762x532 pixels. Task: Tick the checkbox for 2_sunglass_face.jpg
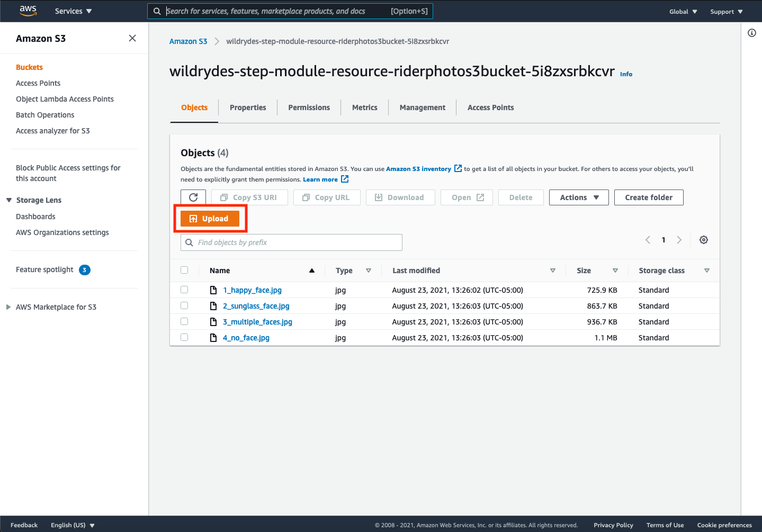click(x=184, y=305)
